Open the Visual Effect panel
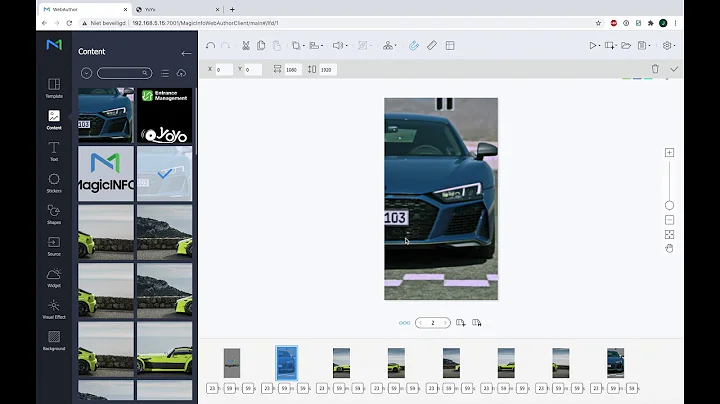Image resolution: width=720 pixels, height=404 pixels. tap(54, 309)
